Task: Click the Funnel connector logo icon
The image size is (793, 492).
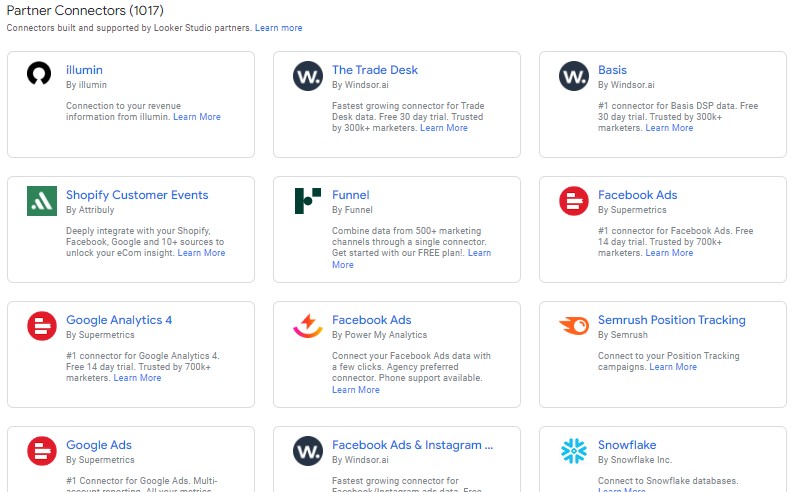Action: (307, 201)
